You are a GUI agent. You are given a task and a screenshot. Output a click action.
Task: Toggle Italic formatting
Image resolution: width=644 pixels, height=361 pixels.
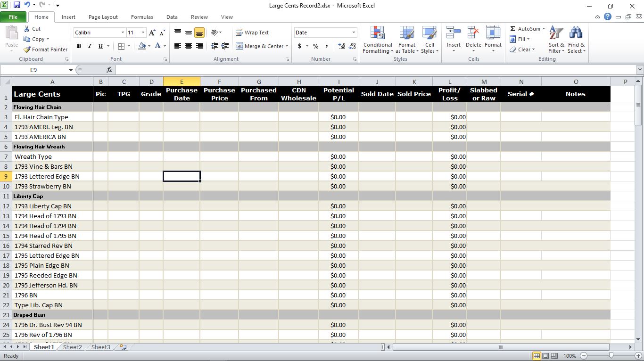(90, 46)
